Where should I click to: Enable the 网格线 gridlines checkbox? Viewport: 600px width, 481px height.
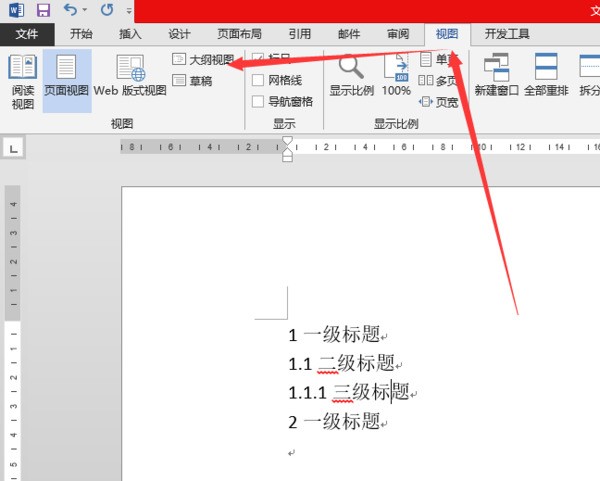tap(258, 80)
